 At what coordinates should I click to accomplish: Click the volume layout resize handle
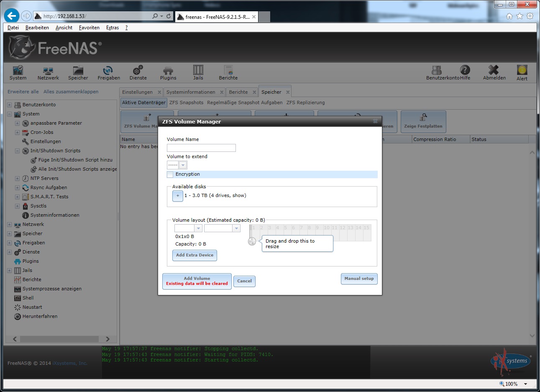click(x=252, y=241)
